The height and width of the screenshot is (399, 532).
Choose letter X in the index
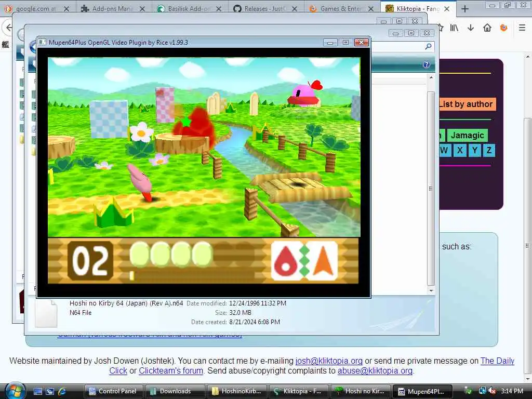click(x=460, y=150)
